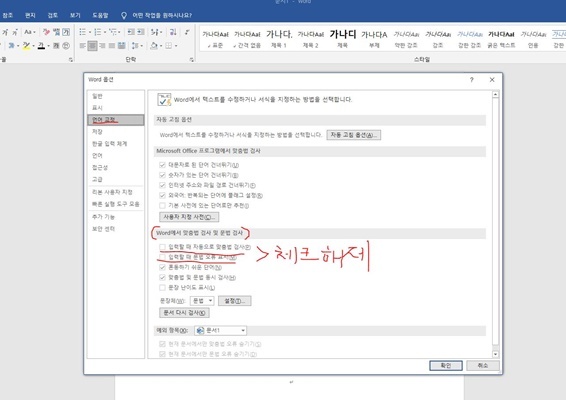Click the justify alignment icon
The height and width of the screenshot is (400, 566).
(x=112, y=46)
